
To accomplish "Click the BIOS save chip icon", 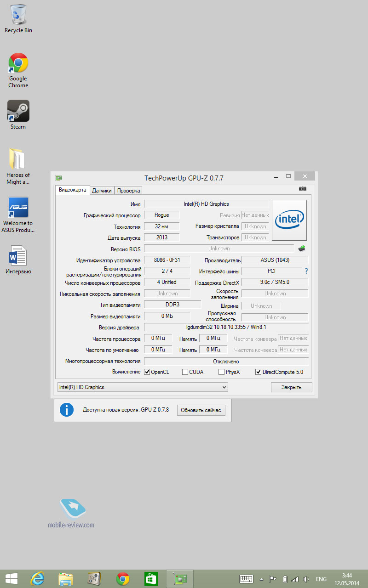I will pos(302,249).
